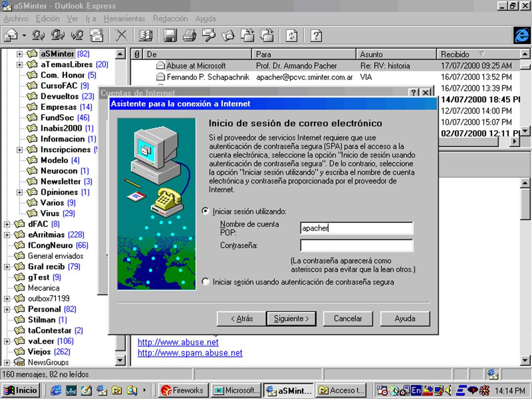The image size is (532, 399).
Task: Select message from Fernando P. Schapachnik
Action: (325, 77)
